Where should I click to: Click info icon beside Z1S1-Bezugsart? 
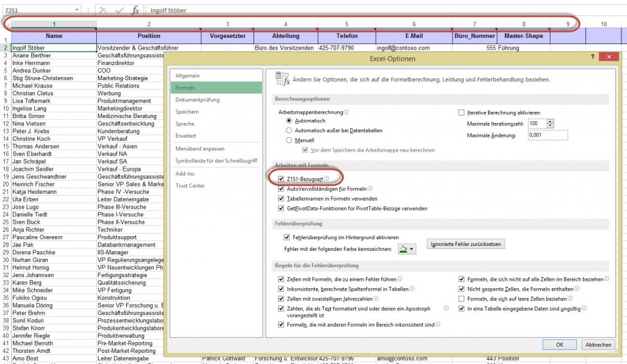[x=326, y=179]
